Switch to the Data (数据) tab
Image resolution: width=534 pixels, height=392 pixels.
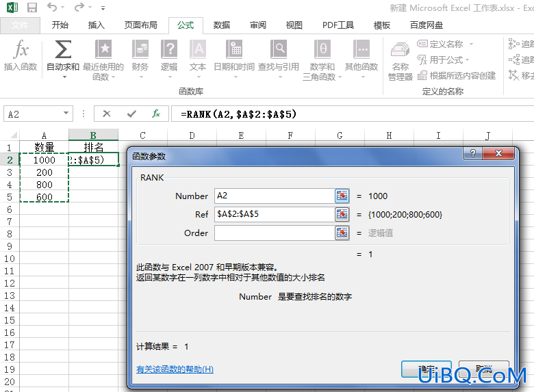[x=222, y=25]
